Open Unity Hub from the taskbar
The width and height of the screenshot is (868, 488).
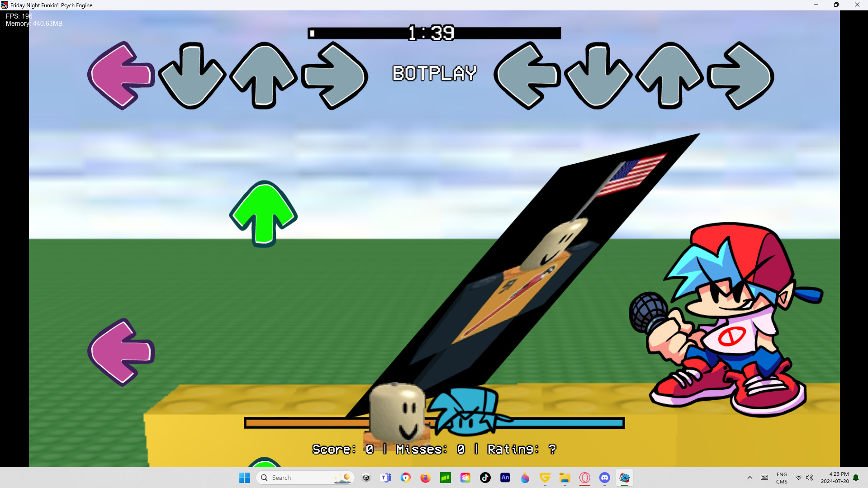[x=366, y=478]
